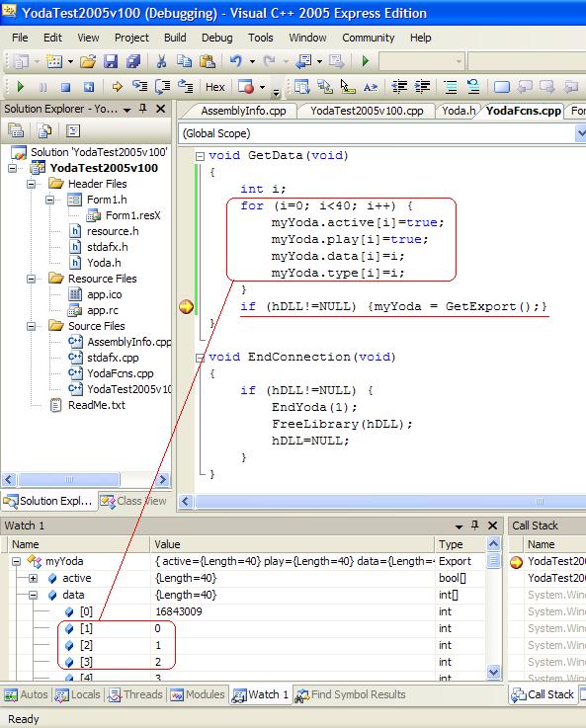Click the Open File folder icon
586x728 pixels.
(x=88, y=61)
